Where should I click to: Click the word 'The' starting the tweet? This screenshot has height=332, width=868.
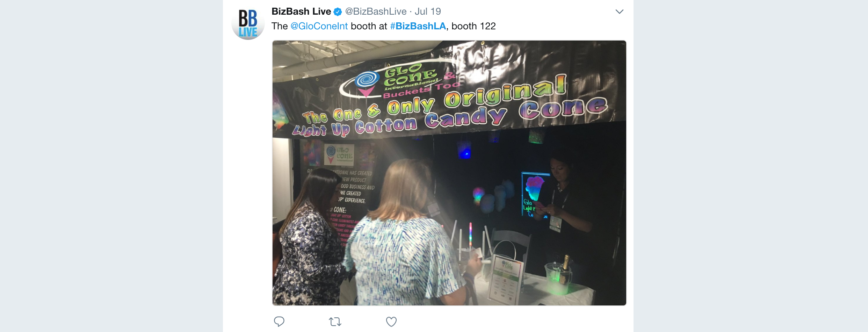pos(280,26)
